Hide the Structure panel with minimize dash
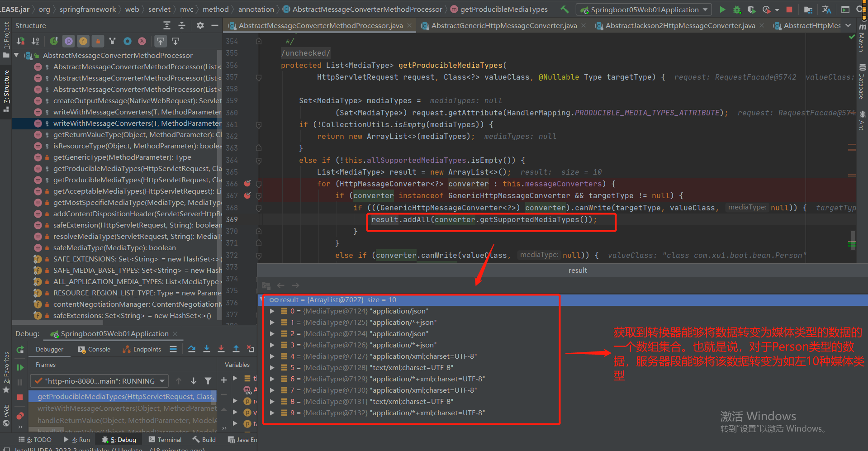868x451 pixels. [215, 25]
